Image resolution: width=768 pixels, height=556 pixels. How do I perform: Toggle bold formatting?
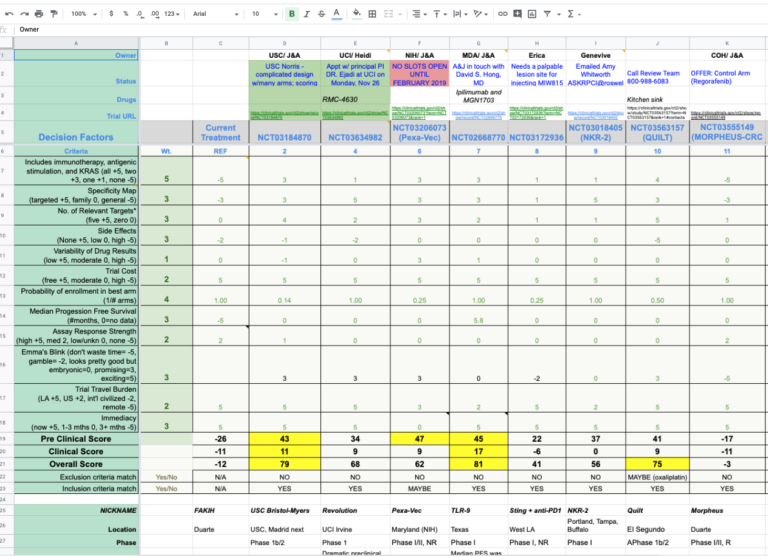tap(291, 14)
